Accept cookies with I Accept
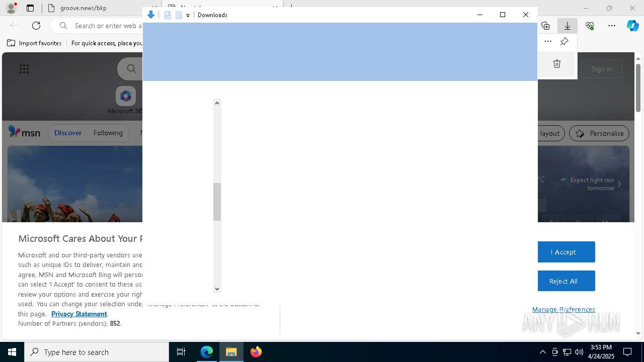Screen dimensions: 644x362 click(x=566, y=252)
